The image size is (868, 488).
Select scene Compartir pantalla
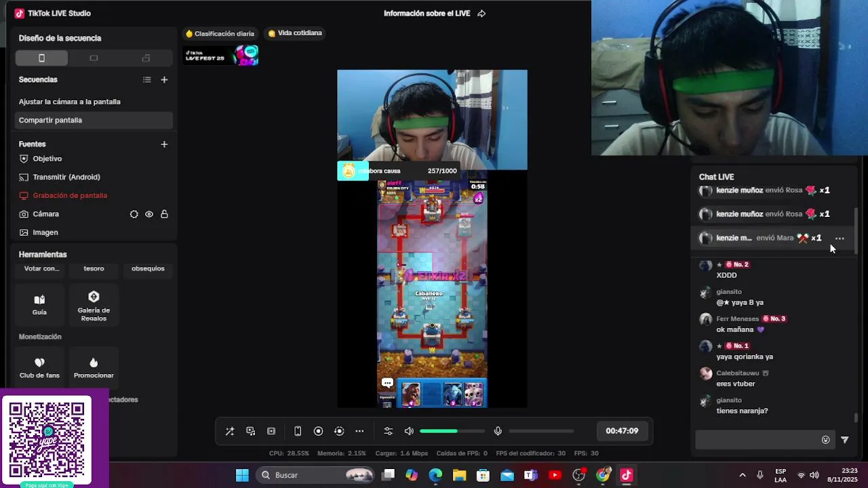tap(94, 120)
